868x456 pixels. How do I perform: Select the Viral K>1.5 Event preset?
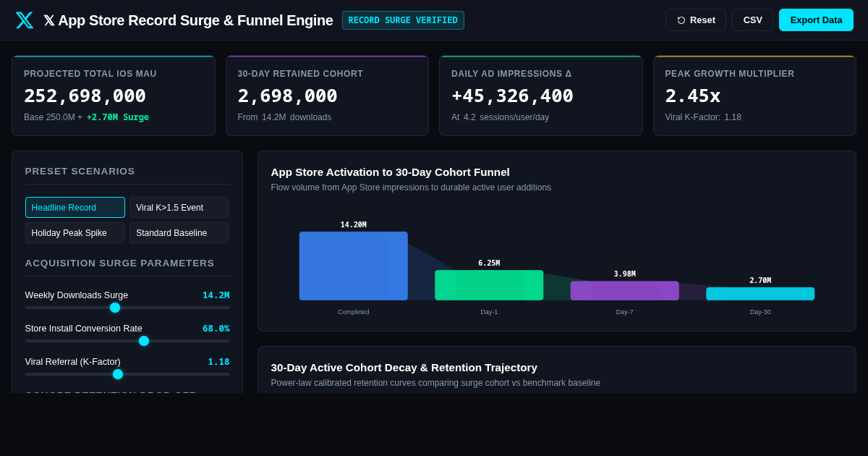179,208
